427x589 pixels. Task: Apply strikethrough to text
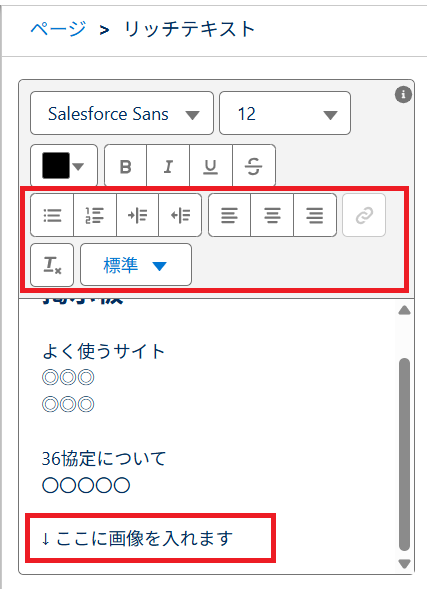point(254,166)
